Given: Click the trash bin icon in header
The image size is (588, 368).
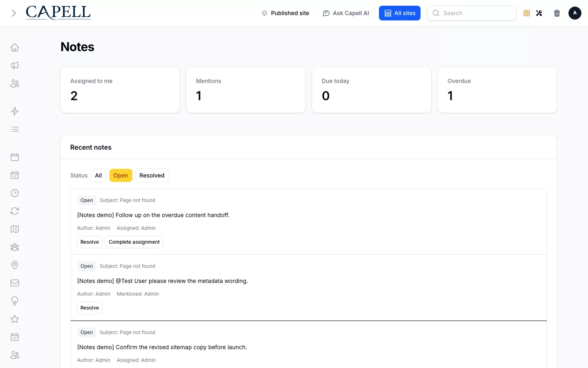Looking at the screenshot, I should 557,13.
